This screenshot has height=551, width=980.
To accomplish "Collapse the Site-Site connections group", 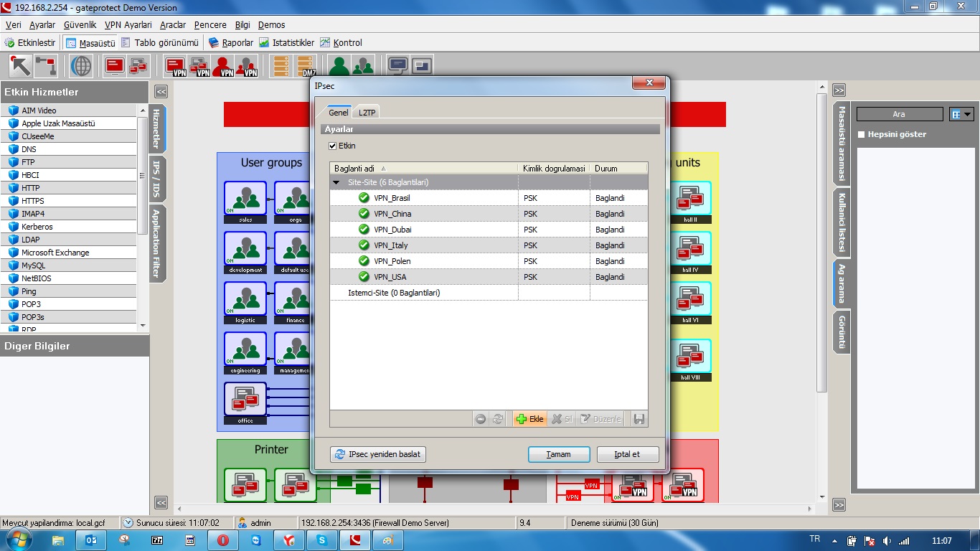I will coord(336,183).
